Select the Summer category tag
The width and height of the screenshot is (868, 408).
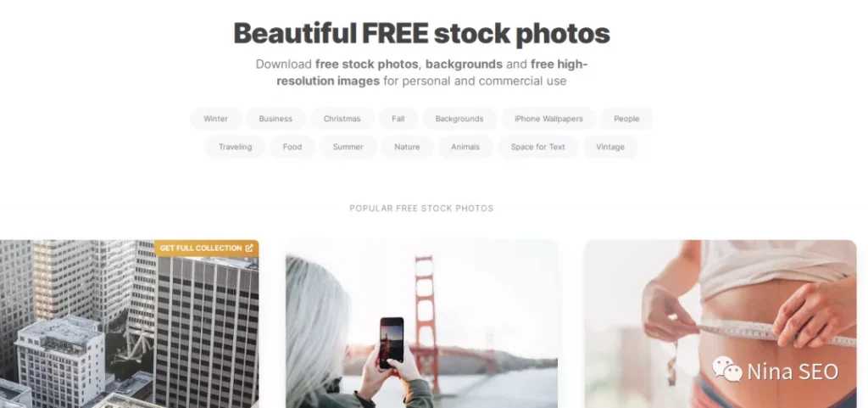[x=348, y=147]
